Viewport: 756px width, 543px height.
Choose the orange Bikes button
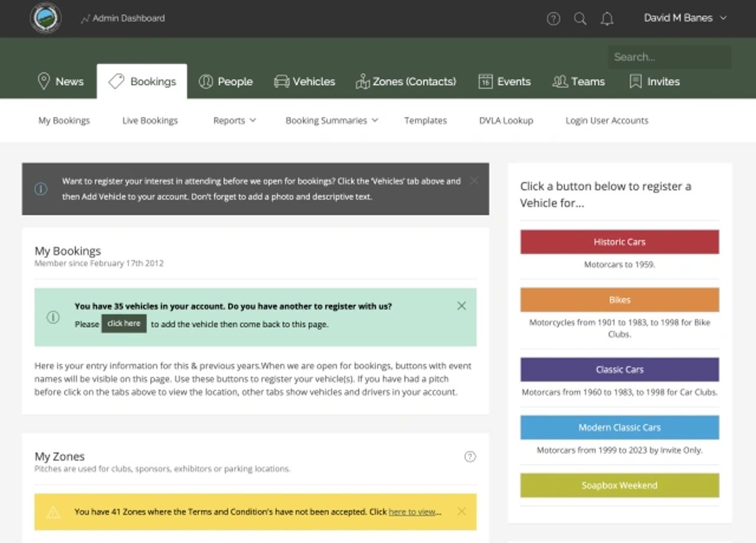[619, 300]
